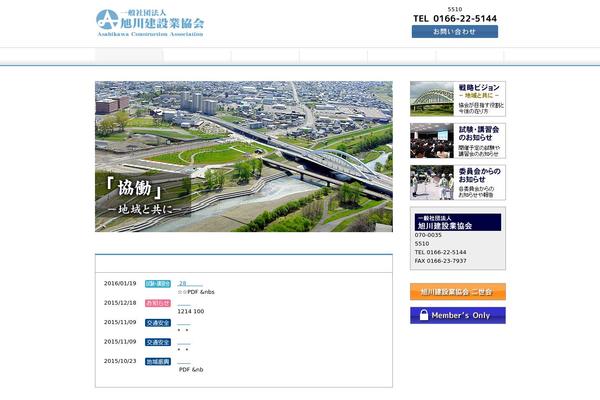Open the 試験・講習会のお知らせ banner
Viewport: 600px width, 400px height.
click(458, 141)
